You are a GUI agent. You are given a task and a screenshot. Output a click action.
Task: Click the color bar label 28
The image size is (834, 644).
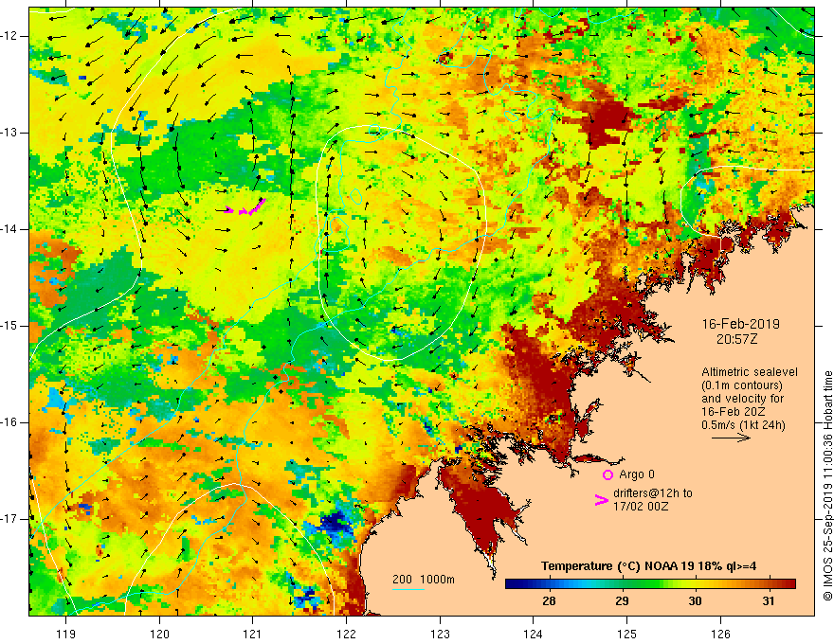point(549,601)
